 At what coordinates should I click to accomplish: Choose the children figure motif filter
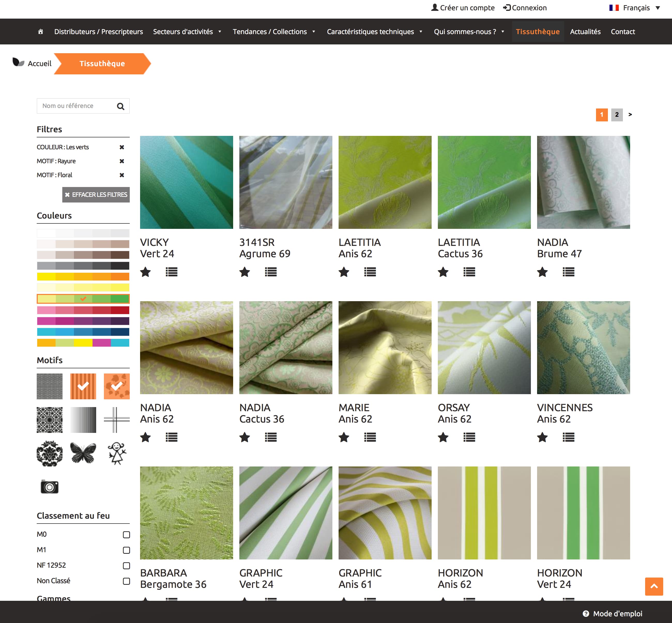pos(117,453)
